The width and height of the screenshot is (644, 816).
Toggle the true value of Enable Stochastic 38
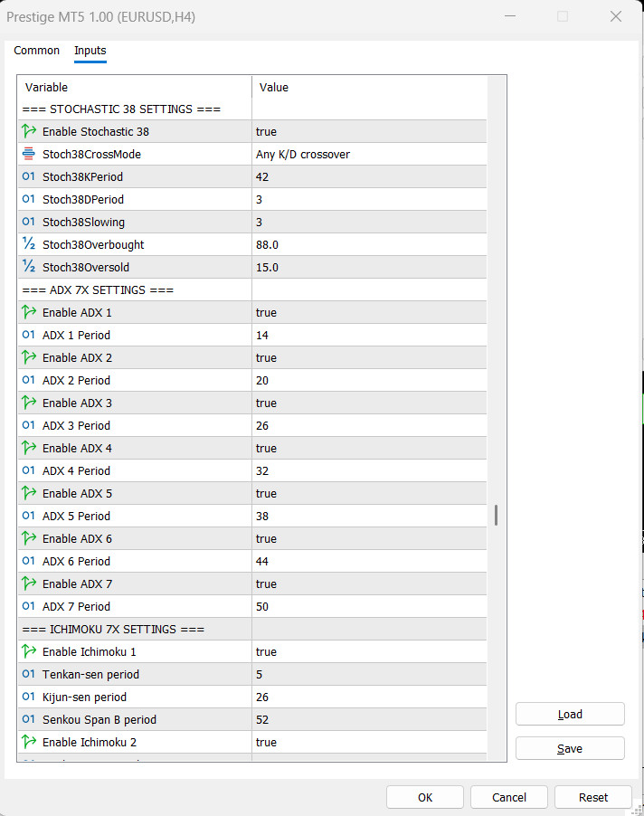point(369,132)
